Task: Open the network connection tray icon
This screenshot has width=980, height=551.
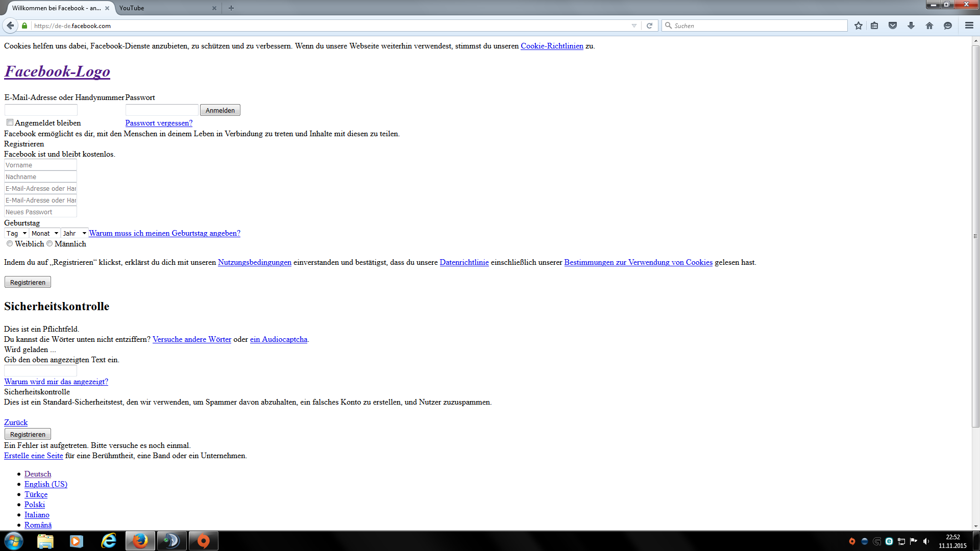Action: [901, 541]
